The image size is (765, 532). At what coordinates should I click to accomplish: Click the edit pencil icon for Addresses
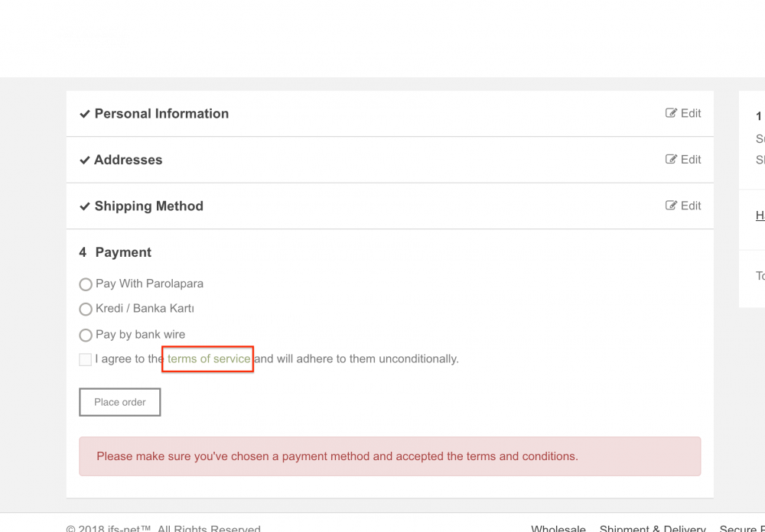(x=671, y=160)
